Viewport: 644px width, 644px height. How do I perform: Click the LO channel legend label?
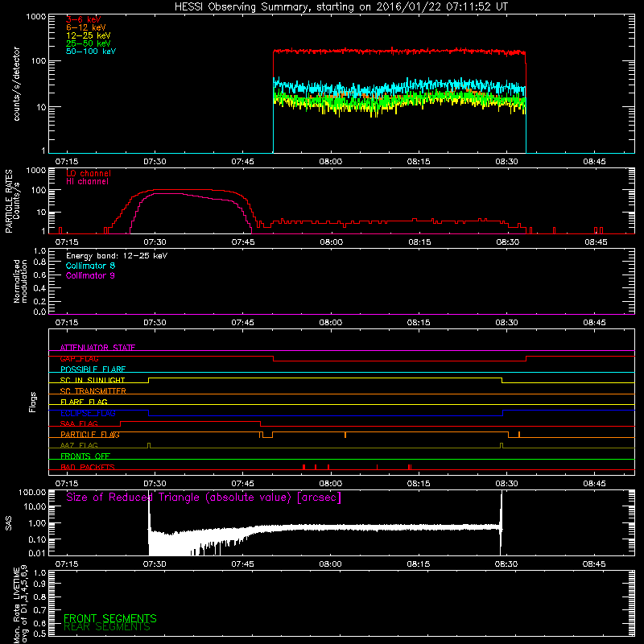(89, 173)
